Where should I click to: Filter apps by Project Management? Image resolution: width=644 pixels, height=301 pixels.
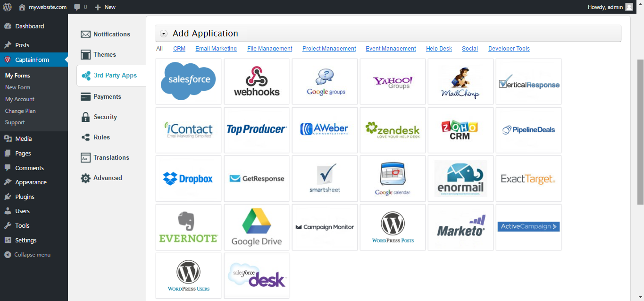329,49
